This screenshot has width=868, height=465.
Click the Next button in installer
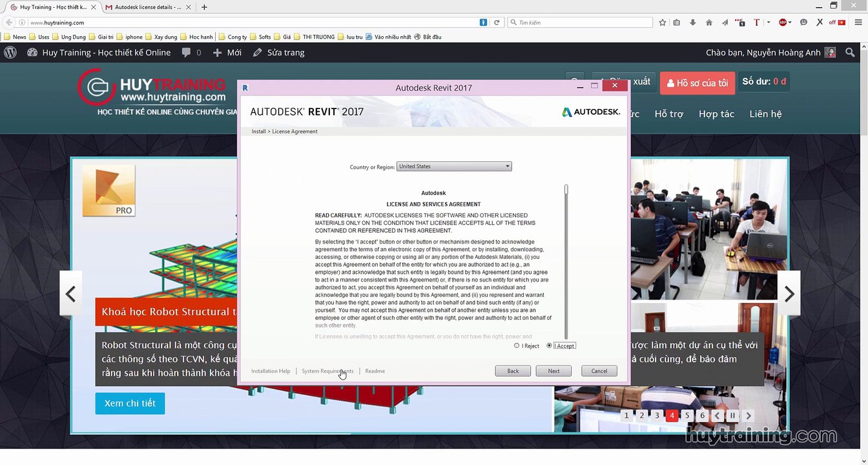point(553,371)
